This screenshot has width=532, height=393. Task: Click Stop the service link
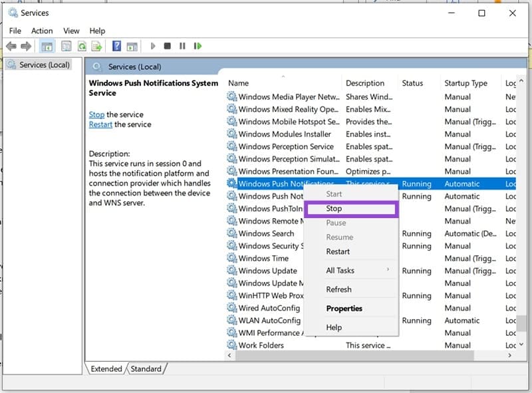tap(96, 114)
